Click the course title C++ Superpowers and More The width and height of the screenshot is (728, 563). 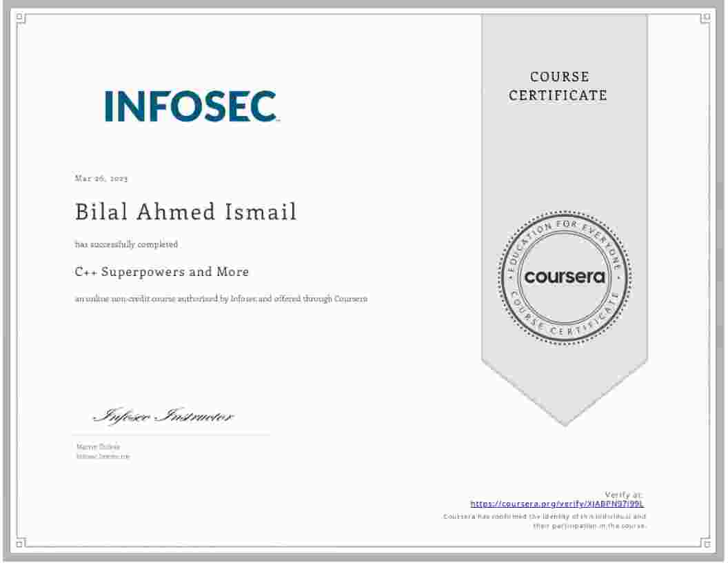pos(162,272)
